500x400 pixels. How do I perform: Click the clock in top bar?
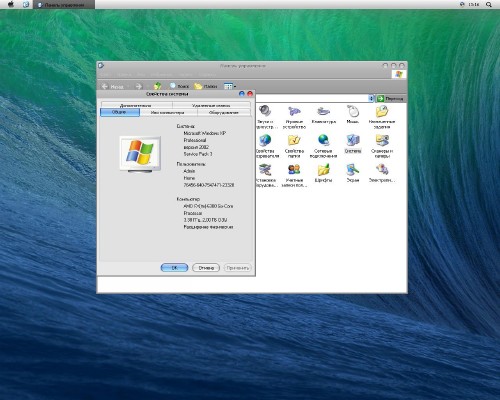pos(473,4)
